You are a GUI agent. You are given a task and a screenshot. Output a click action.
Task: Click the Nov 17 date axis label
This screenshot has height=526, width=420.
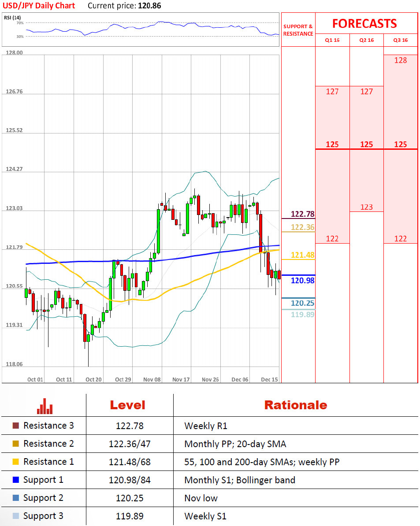tap(181, 379)
